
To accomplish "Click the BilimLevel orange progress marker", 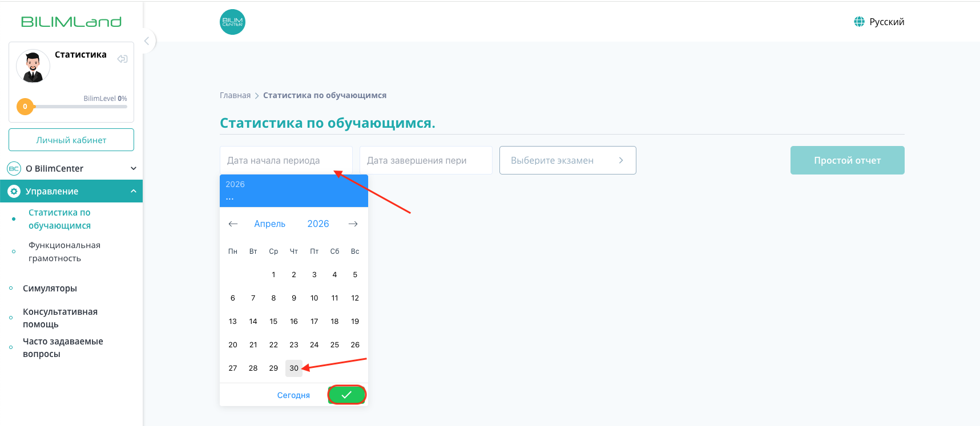I will (x=25, y=107).
